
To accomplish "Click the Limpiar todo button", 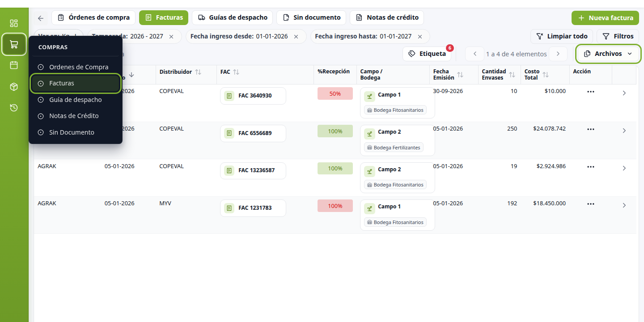I will pyautogui.click(x=562, y=37).
